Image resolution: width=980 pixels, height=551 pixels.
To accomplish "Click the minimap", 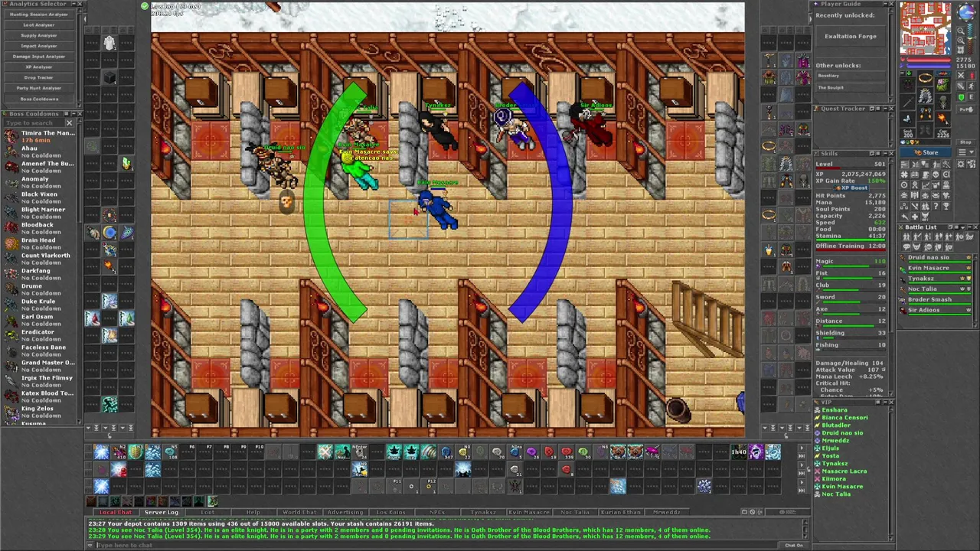I will pos(926,29).
